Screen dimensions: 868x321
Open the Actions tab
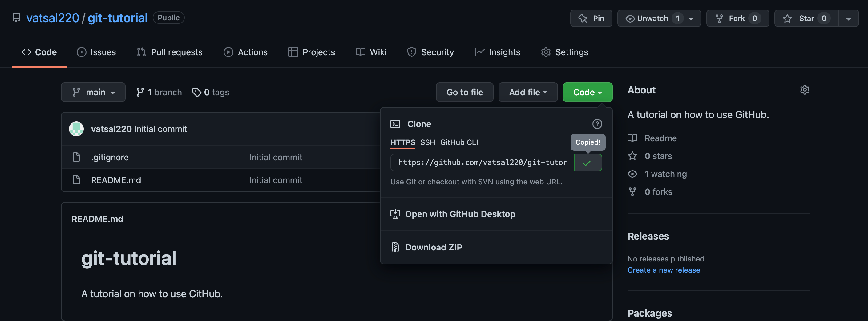[245, 52]
